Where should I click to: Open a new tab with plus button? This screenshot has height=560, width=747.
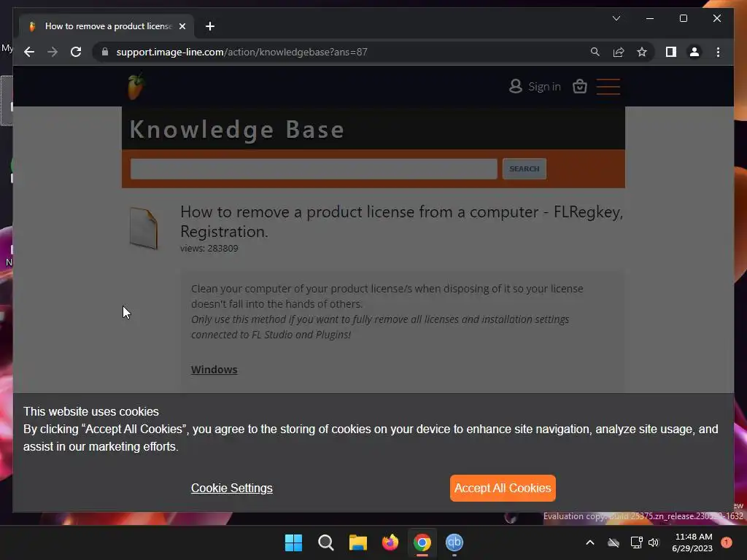(210, 26)
